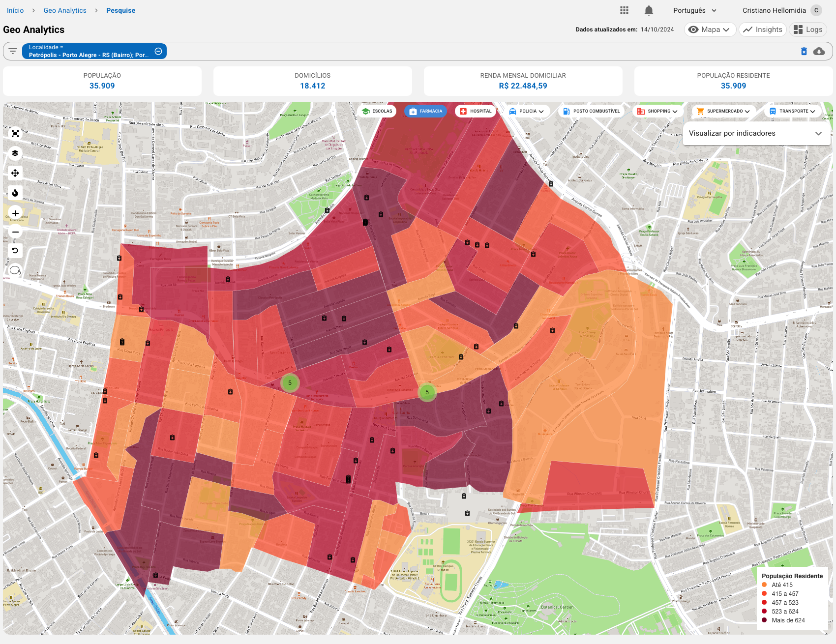Expand the Supermercado category dropdown
836x644 pixels.
[x=723, y=111]
